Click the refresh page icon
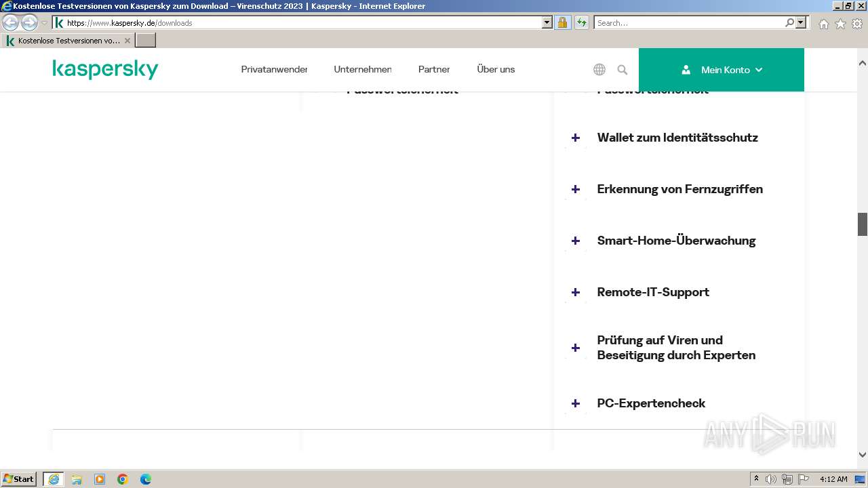The image size is (868, 488). pyautogui.click(x=581, y=22)
